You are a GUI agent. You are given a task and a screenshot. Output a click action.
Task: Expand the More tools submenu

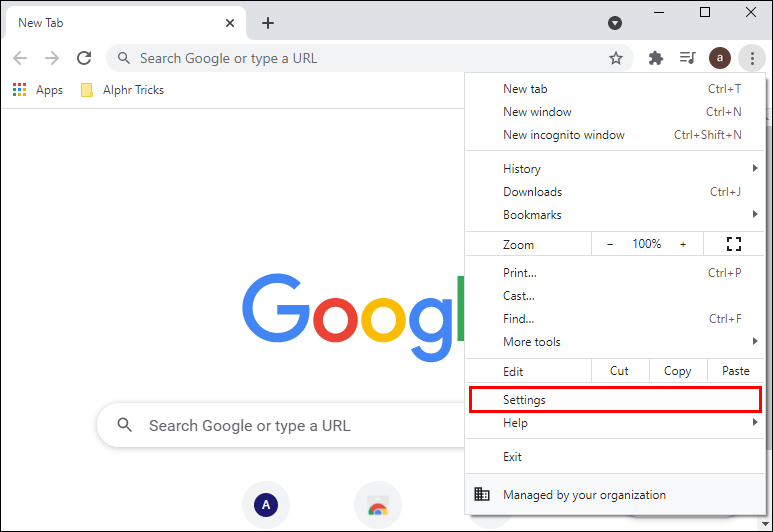tap(615, 342)
